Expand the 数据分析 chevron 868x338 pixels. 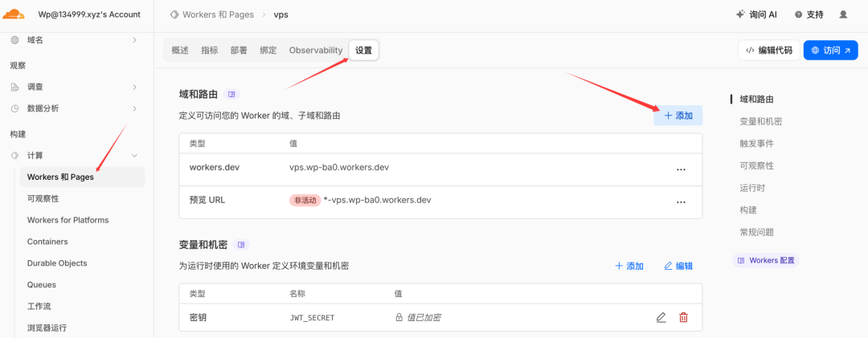pyautogui.click(x=134, y=108)
